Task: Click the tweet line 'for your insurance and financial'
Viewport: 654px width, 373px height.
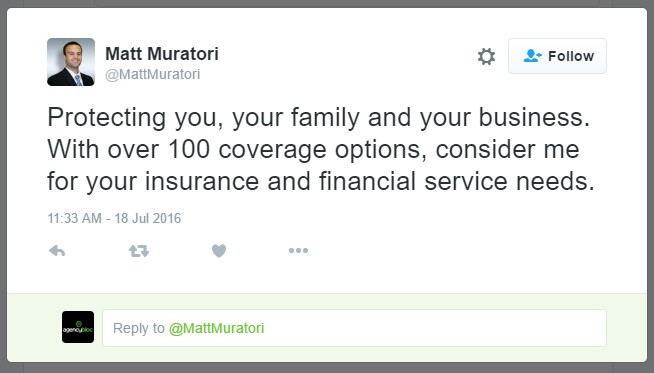Action: 321,181
